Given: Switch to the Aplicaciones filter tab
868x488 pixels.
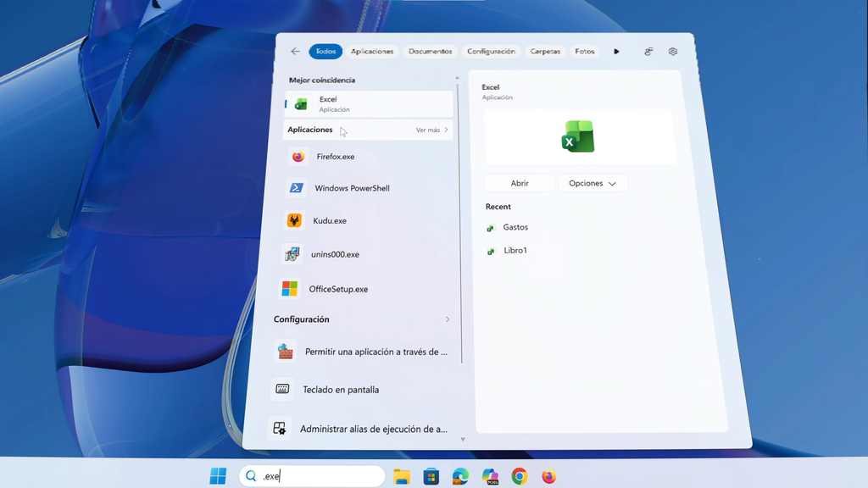Looking at the screenshot, I should click(x=372, y=52).
